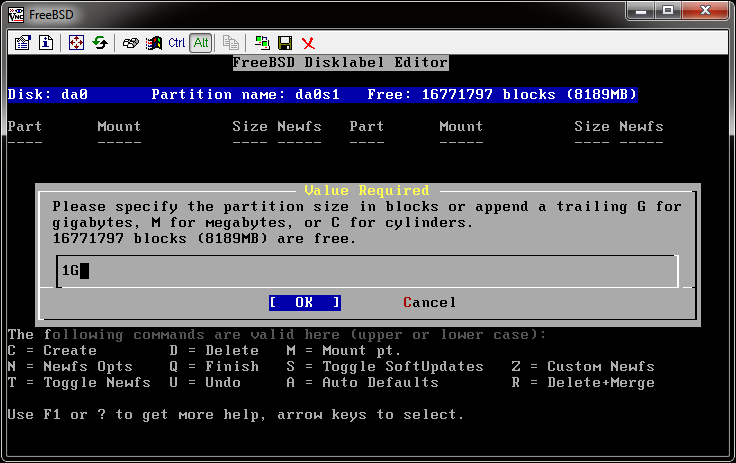This screenshot has height=463, width=736.
Task: Click the greyed file transfer icon
Action: coord(230,43)
